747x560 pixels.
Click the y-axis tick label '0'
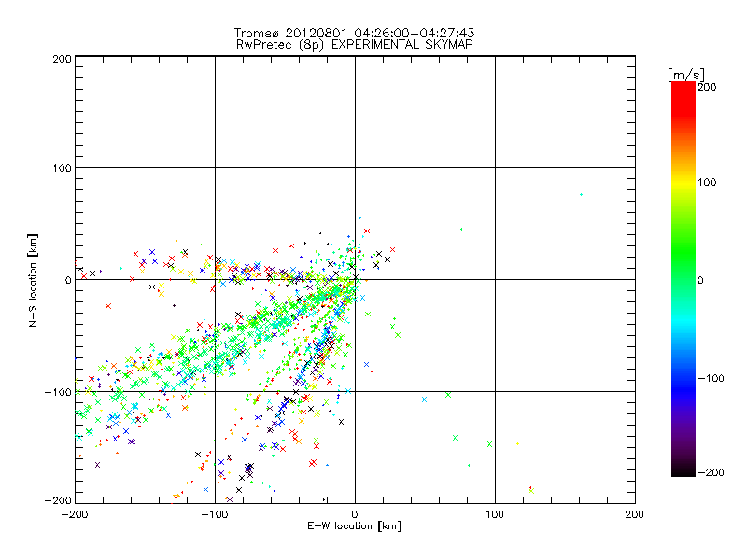(x=68, y=280)
